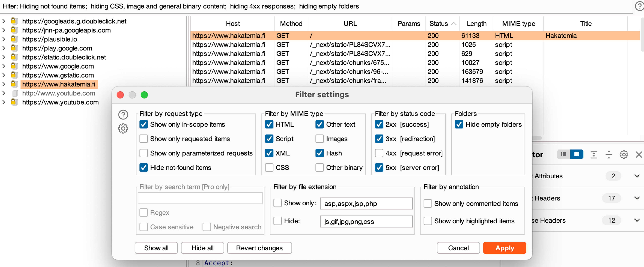
Task: Expand the Attributes section chevron
Action: [637, 176]
